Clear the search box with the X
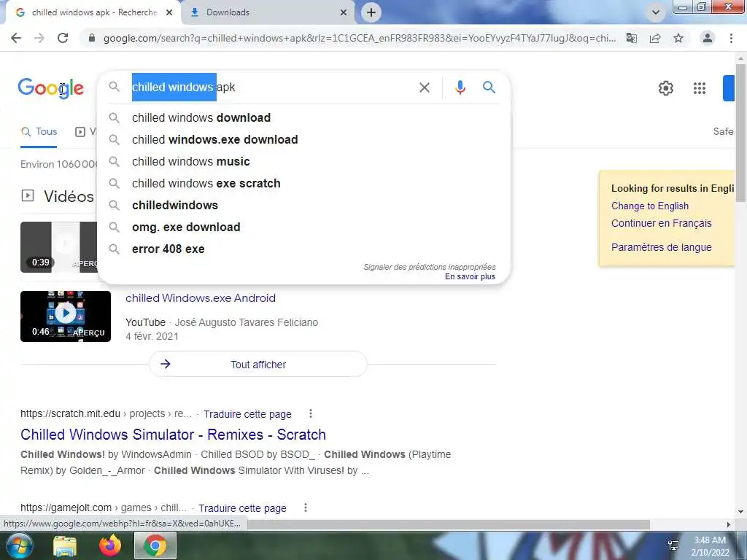 click(x=425, y=87)
